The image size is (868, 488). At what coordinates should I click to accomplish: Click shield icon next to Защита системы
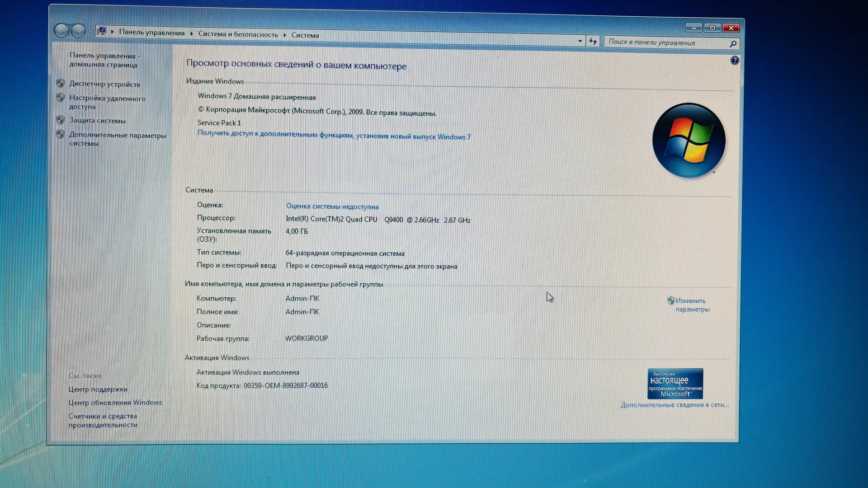(x=60, y=120)
